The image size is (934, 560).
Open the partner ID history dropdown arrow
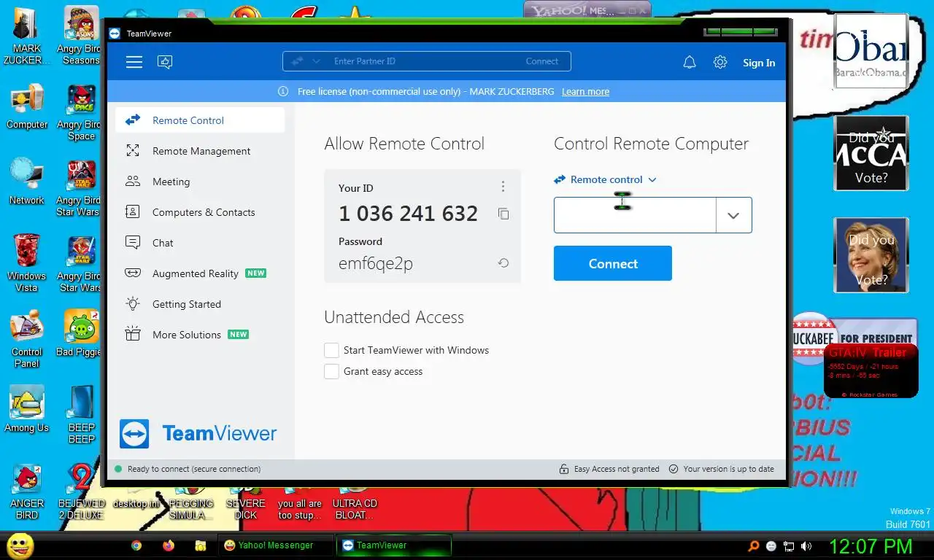click(733, 215)
